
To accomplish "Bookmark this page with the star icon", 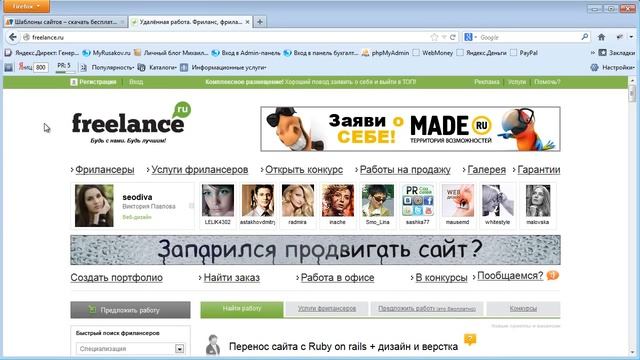I will [434, 37].
